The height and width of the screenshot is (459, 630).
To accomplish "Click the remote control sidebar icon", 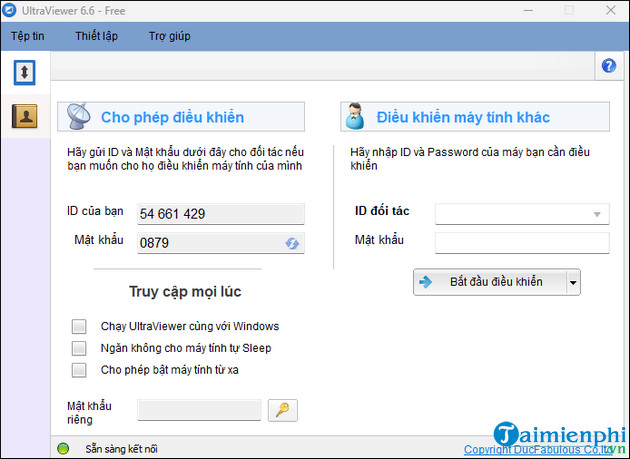I will tap(24, 73).
